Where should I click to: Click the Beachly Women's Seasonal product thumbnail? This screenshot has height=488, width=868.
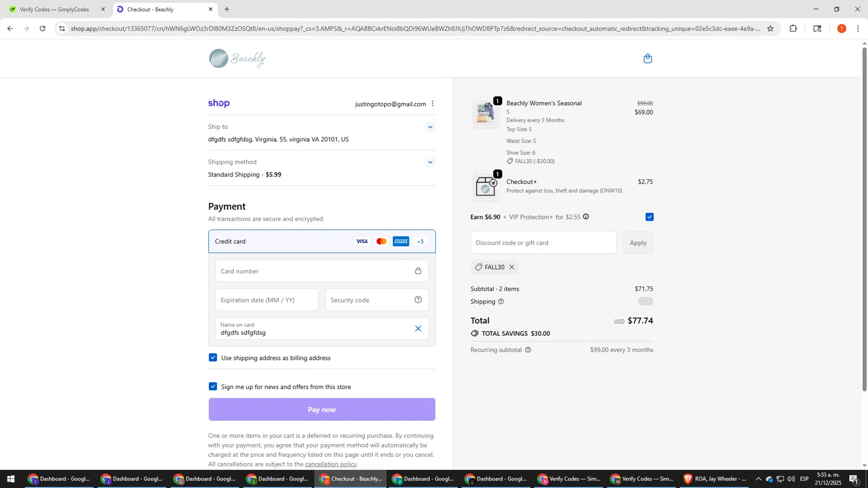pyautogui.click(x=485, y=113)
